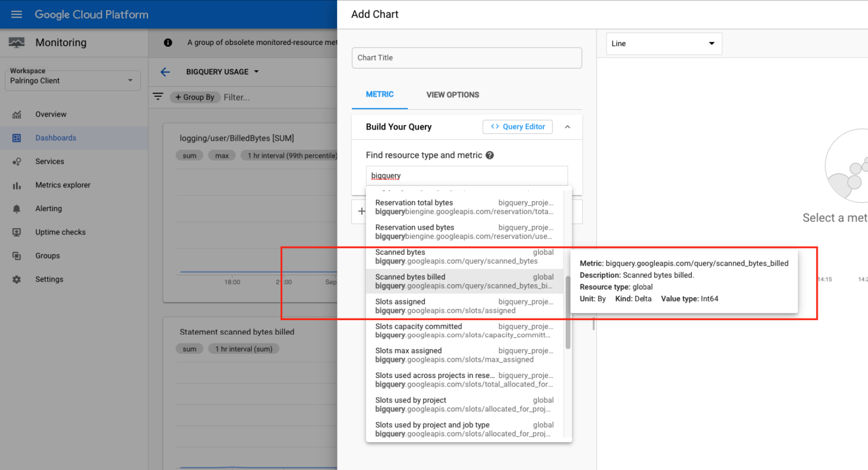Image resolution: width=868 pixels, height=470 pixels.
Task: Open the Workspace Palringo Client dropdown
Action: 73,80
